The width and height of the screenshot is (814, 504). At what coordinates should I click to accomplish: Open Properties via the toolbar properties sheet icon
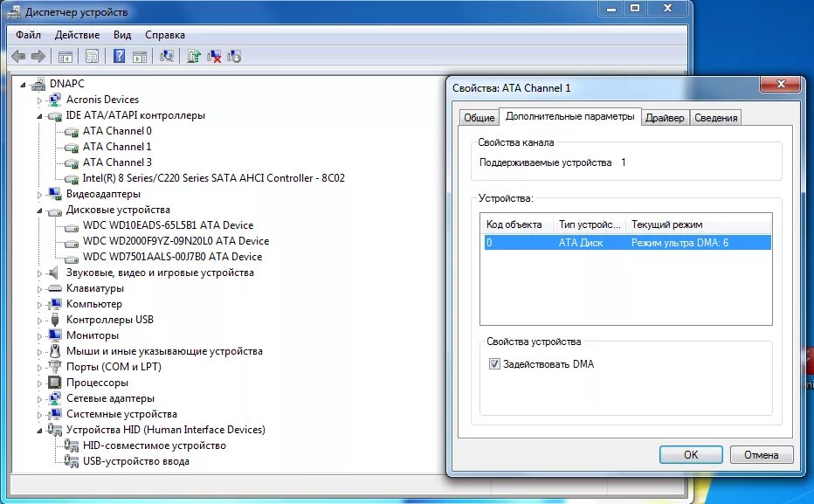93,56
